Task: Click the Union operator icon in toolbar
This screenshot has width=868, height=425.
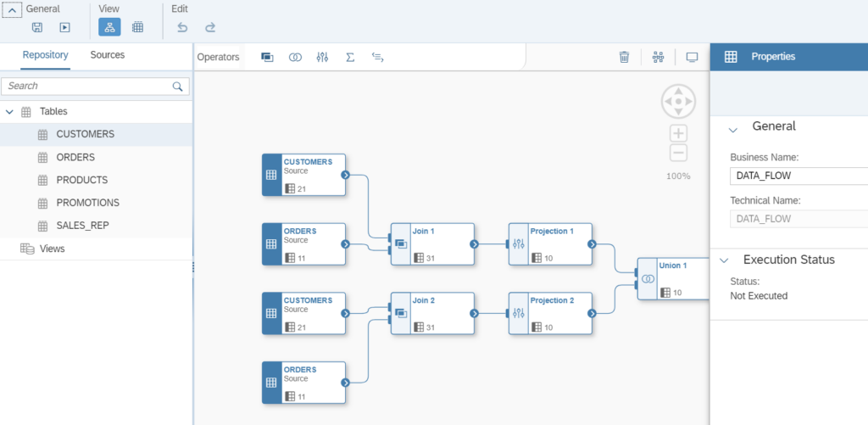Action: (295, 58)
